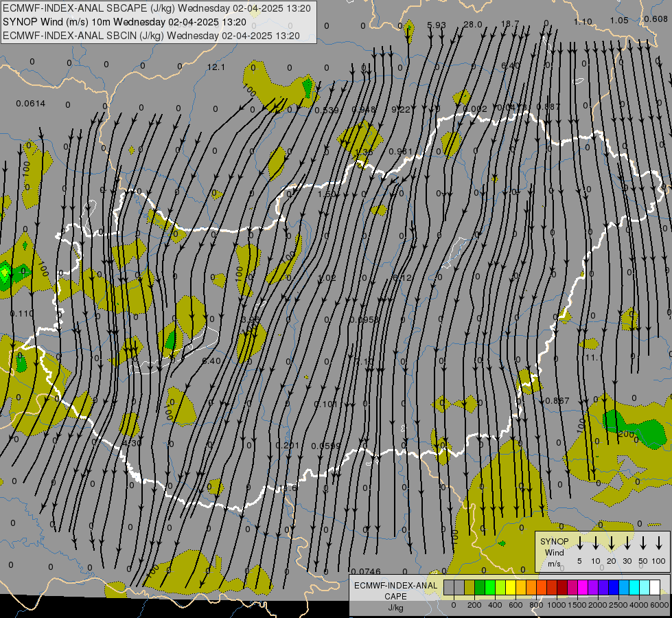
Task: Click the 6.12 value on the map
Action: click(402, 278)
